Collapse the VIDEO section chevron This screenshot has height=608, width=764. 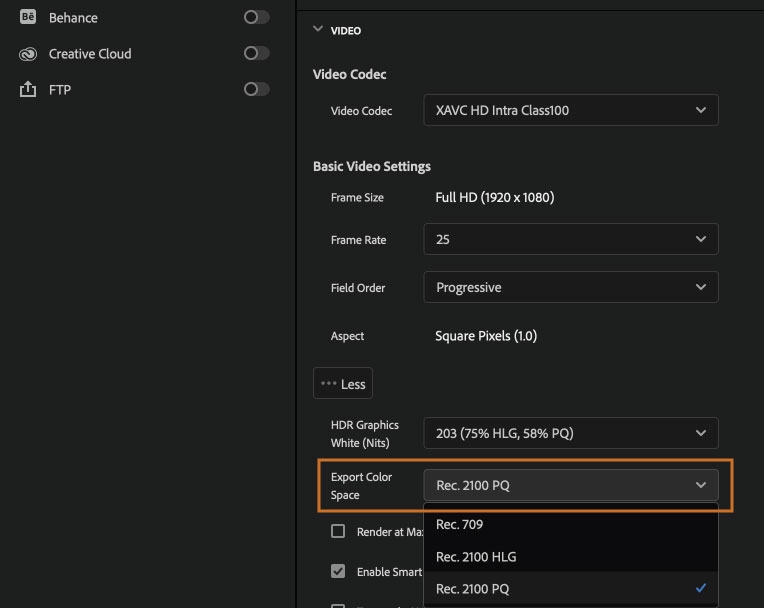click(318, 30)
